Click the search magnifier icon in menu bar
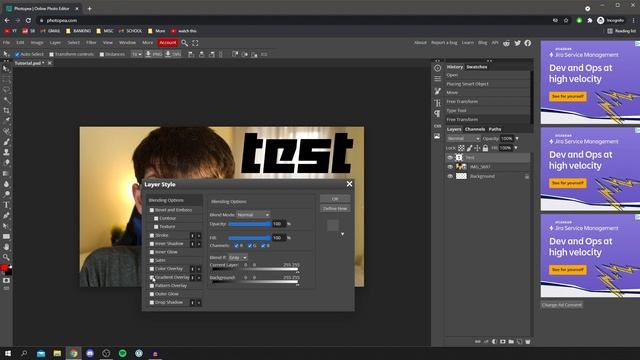Screen dimensions: 640x360 pyautogui.click(x=184, y=43)
